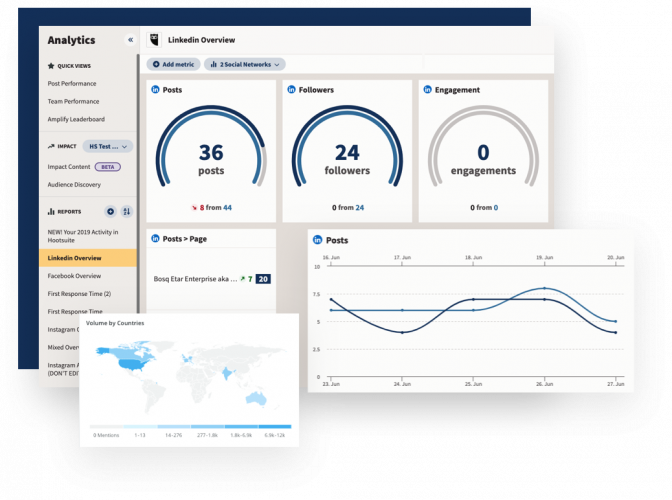Click the Impact trend arrow icon
672x500 pixels.
click(x=51, y=146)
